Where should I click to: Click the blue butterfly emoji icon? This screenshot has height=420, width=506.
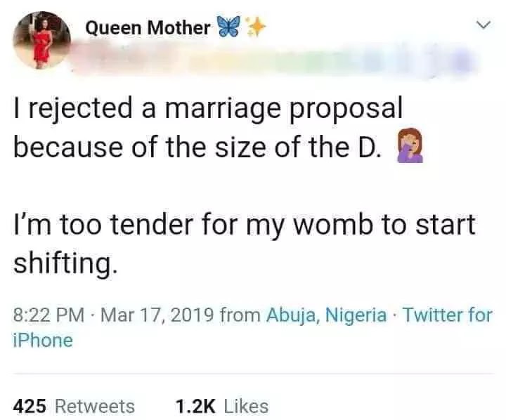coord(228,27)
